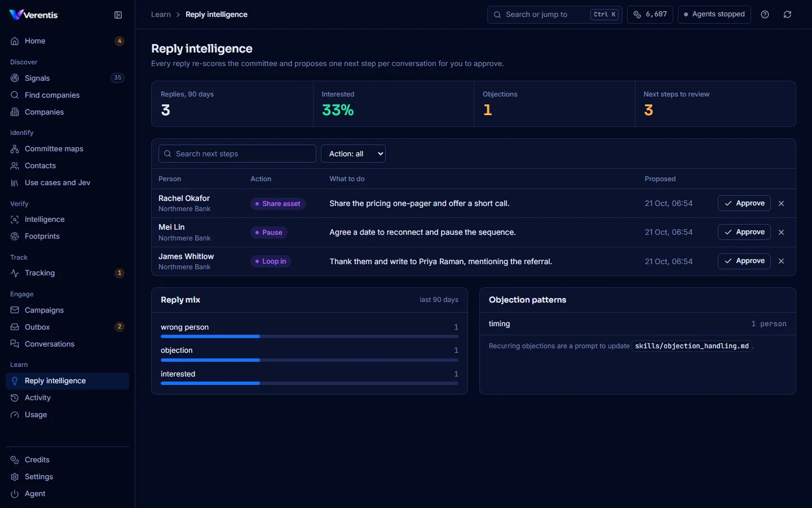Open Footprints in the sidebar

click(x=68, y=236)
